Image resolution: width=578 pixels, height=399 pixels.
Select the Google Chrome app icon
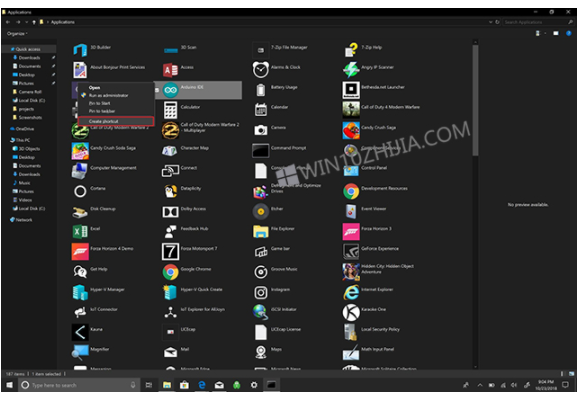point(170,272)
